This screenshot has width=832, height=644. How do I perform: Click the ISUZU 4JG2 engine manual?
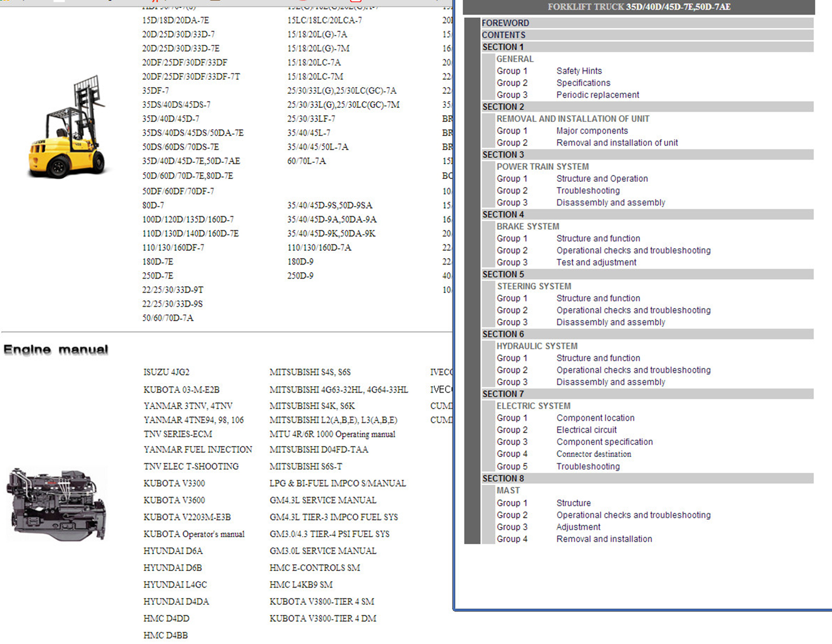point(166,372)
